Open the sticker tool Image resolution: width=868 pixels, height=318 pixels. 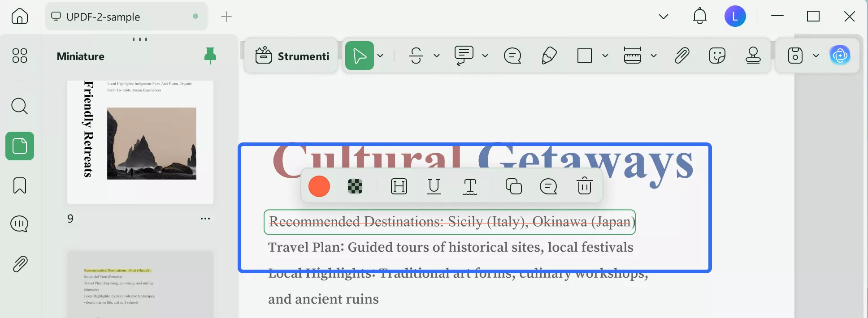pos(717,56)
